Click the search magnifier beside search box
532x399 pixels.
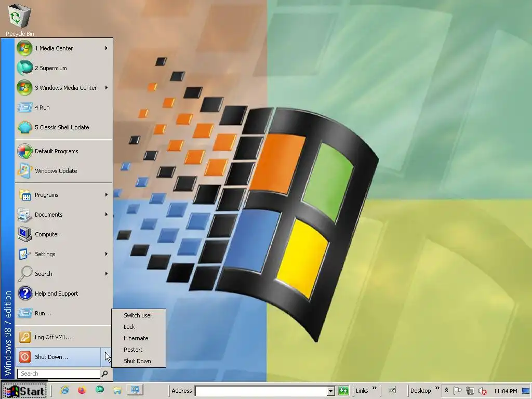(105, 374)
